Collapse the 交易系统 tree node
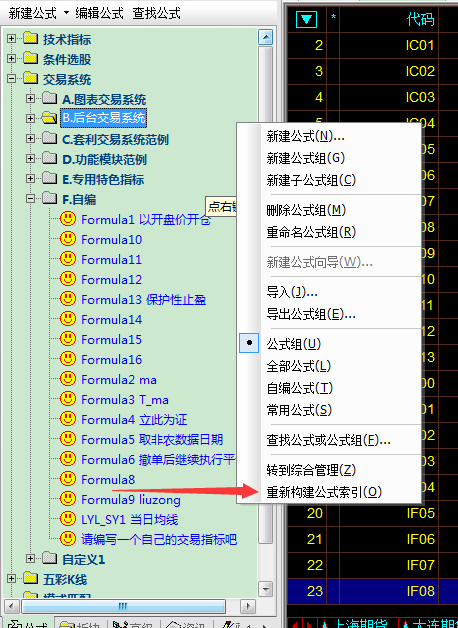 point(12,78)
